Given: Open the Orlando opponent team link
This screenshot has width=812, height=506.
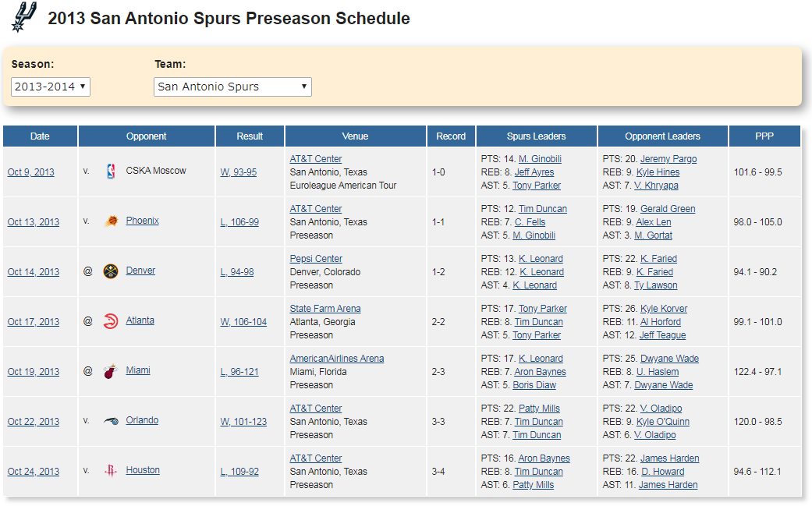Looking at the screenshot, I should tap(142, 420).
